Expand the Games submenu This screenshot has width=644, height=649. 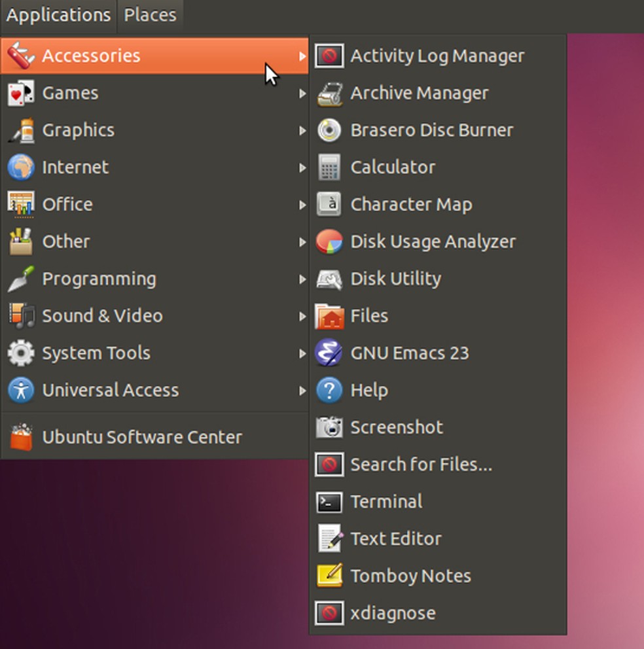pyautogui.click(x=70, y=93)
